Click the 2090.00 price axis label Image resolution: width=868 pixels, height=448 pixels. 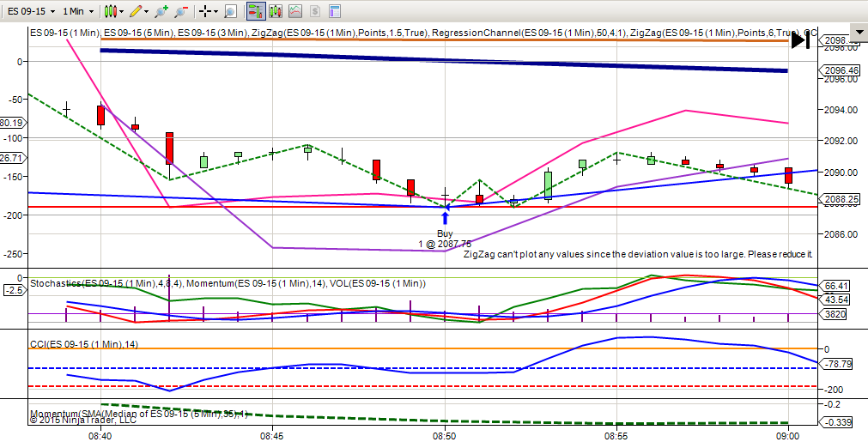click(841, 172)
